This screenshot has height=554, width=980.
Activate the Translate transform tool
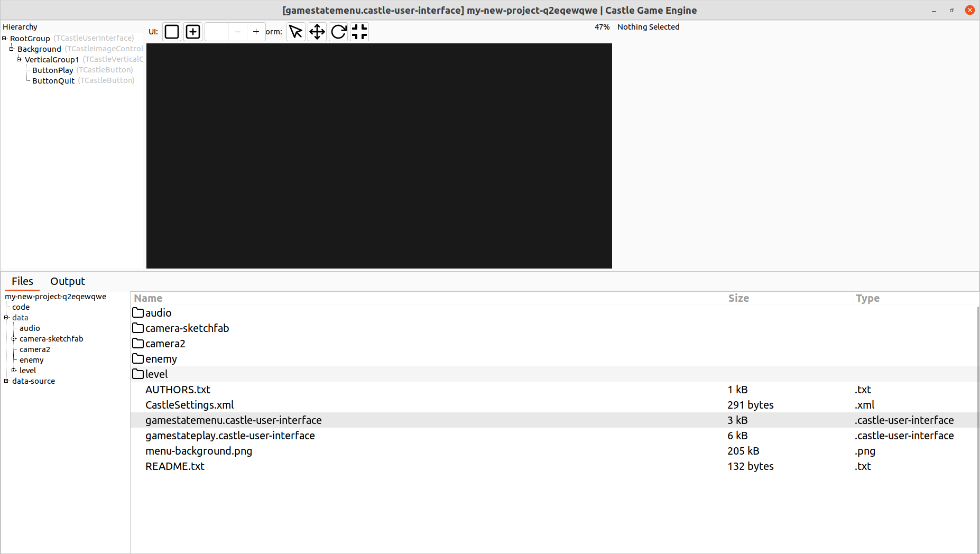317,32
